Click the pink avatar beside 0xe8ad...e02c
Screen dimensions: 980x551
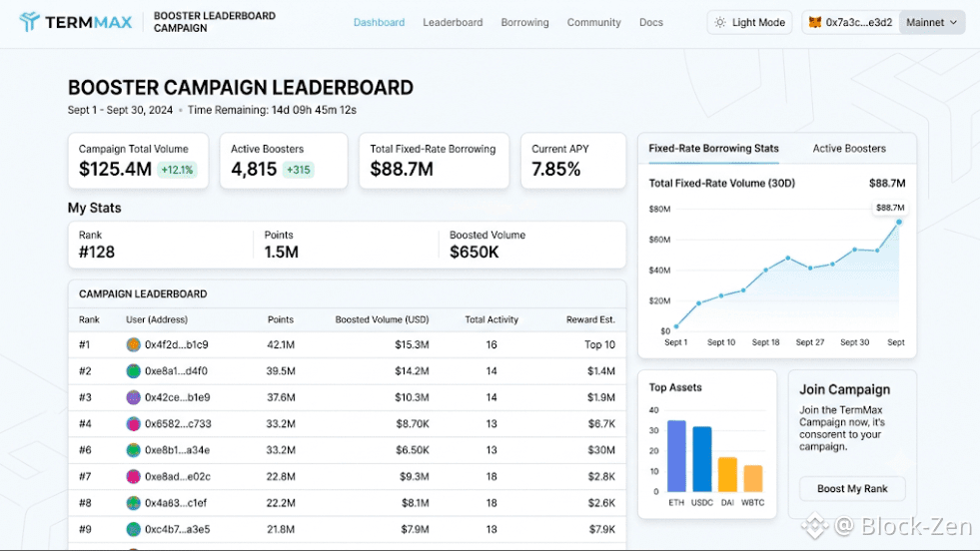coord(133,477)
